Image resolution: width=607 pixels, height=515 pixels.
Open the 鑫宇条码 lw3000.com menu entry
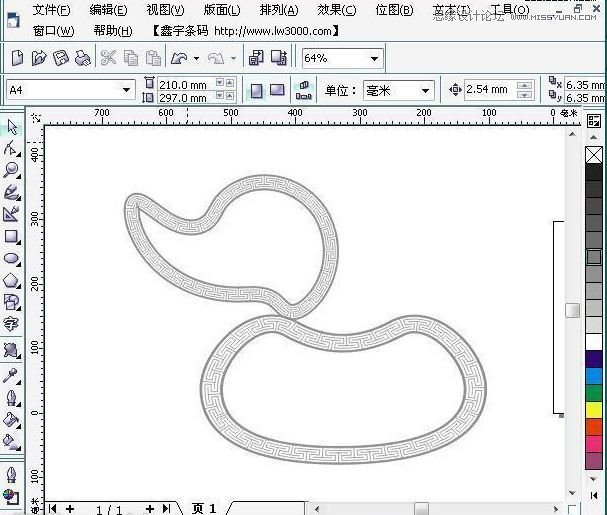[x=245, y=31]
